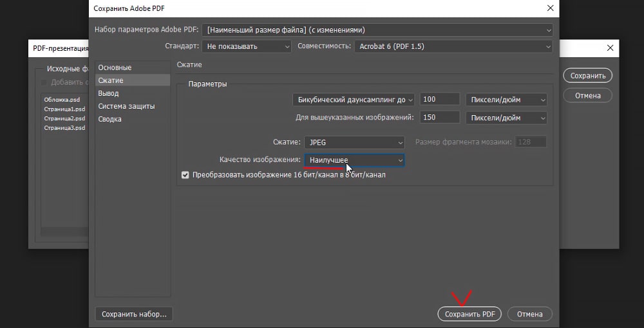
Task: Open units dropdown next to the 100 field
Action: pyautogui.click(x=506, y=100)
